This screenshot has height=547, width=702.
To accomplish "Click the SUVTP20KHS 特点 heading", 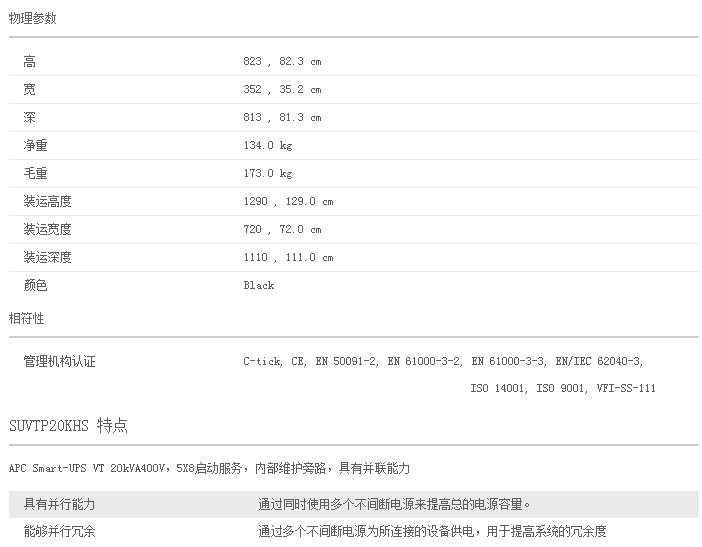I will coord(68,426).
